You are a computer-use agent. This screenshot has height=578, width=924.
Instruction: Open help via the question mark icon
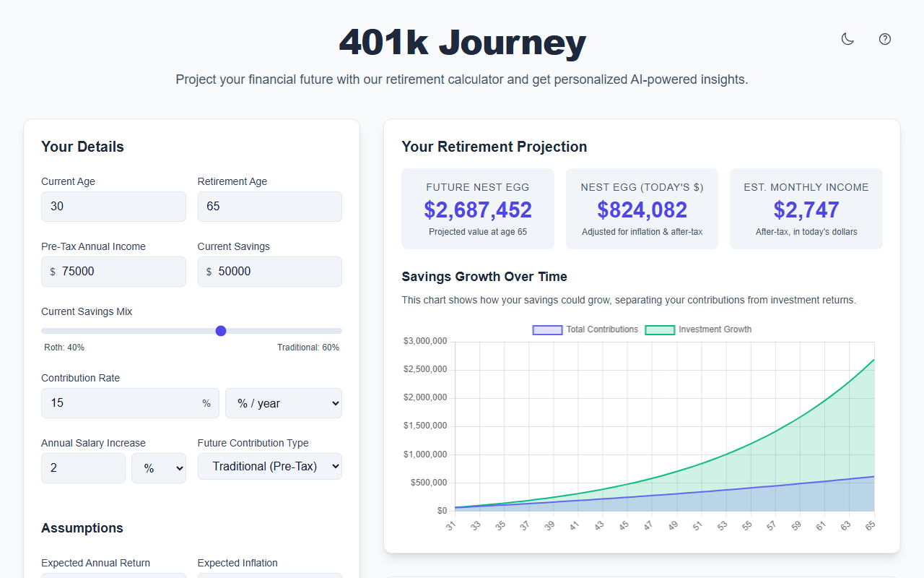point(885,39)
